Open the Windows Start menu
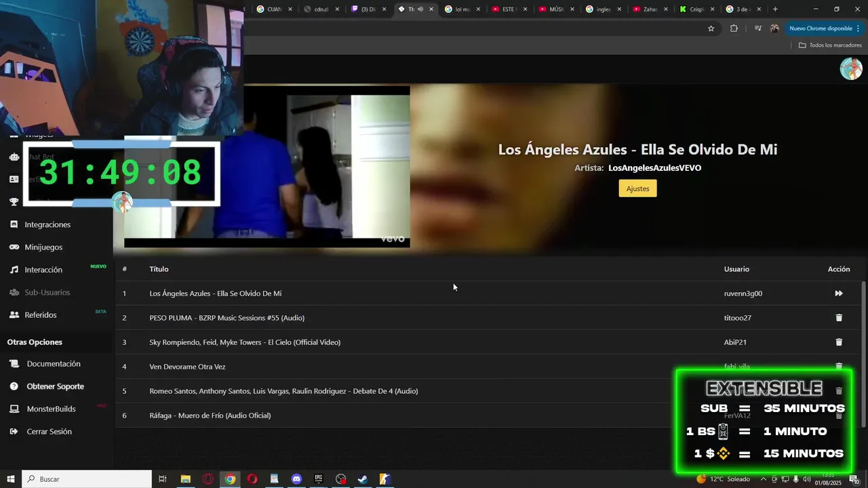Viewport: 868px width, 488px height. (x=11, y=479)
